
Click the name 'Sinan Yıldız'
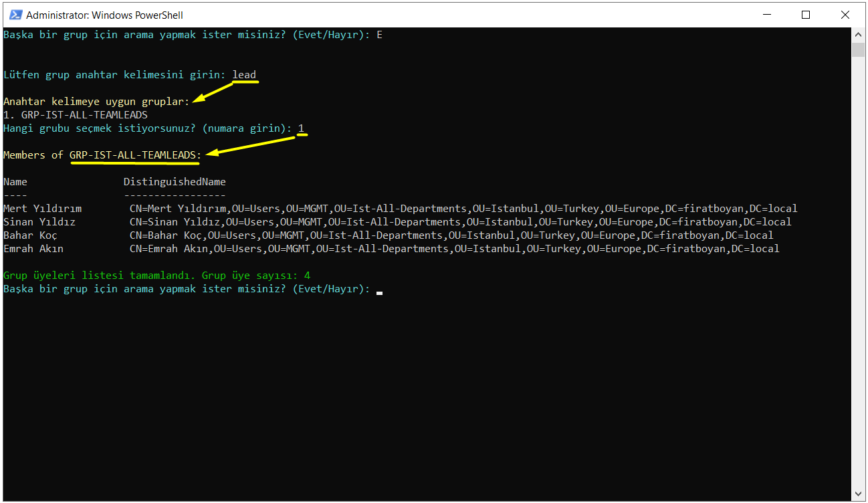tap(39, 222)
